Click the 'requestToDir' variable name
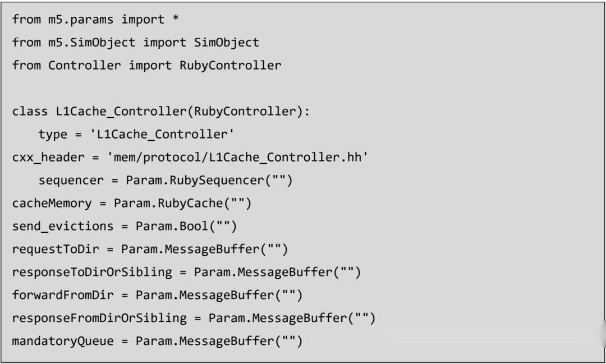This screenshot has width=606, height=364. pyautogui.click(x=56, y=248)
